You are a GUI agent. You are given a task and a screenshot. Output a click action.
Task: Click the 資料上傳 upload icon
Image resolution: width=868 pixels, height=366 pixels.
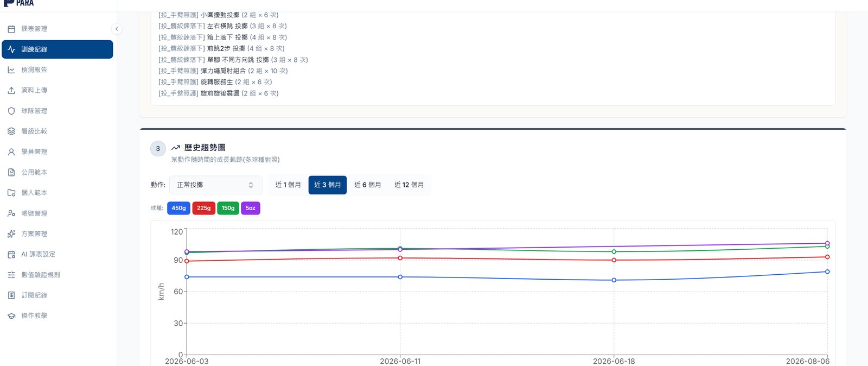tap(11, 90)
